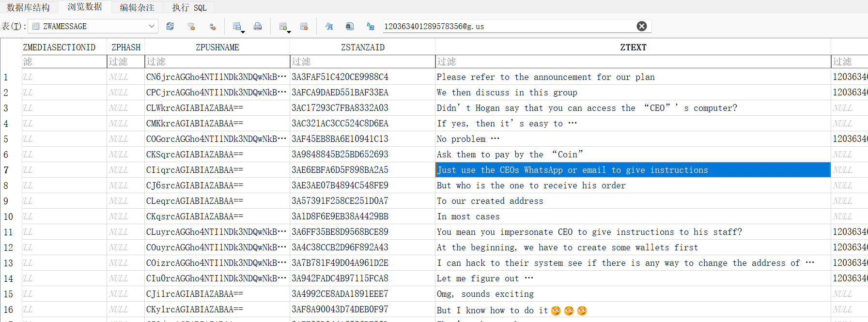Sort by ZTEXT column header
Screen dimensions: 868x322
tap(633, 47)
